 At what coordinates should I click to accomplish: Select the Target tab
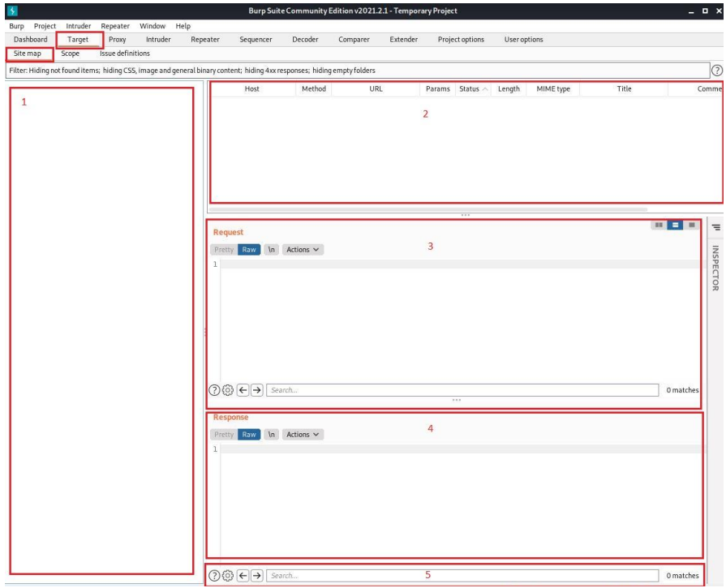pyautogui.click(x=78, y=40)
